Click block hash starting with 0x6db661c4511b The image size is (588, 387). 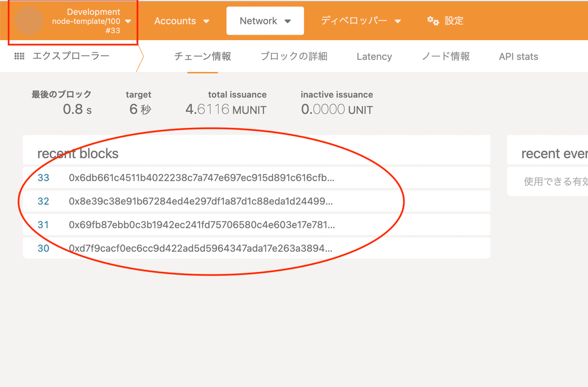[201, 178]
